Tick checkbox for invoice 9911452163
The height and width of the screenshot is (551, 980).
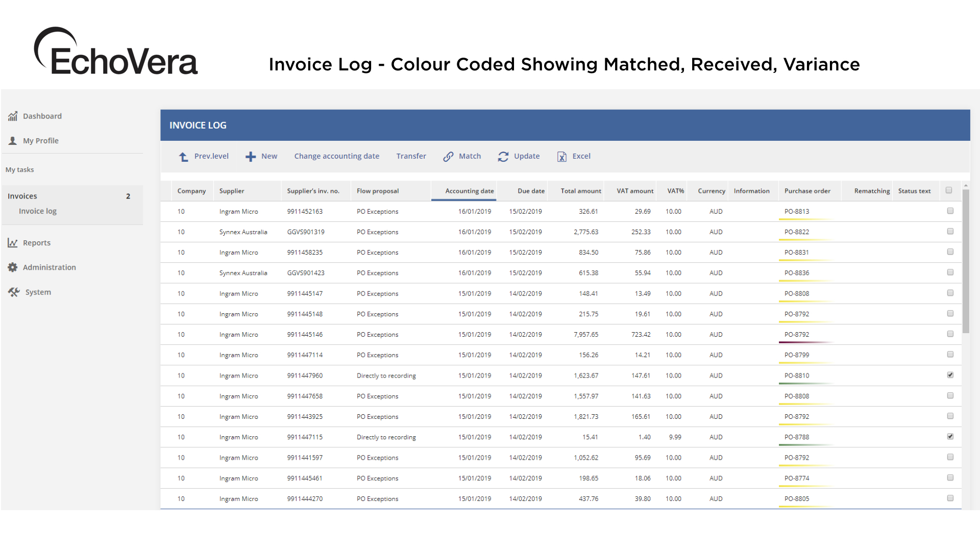(950, 211)
